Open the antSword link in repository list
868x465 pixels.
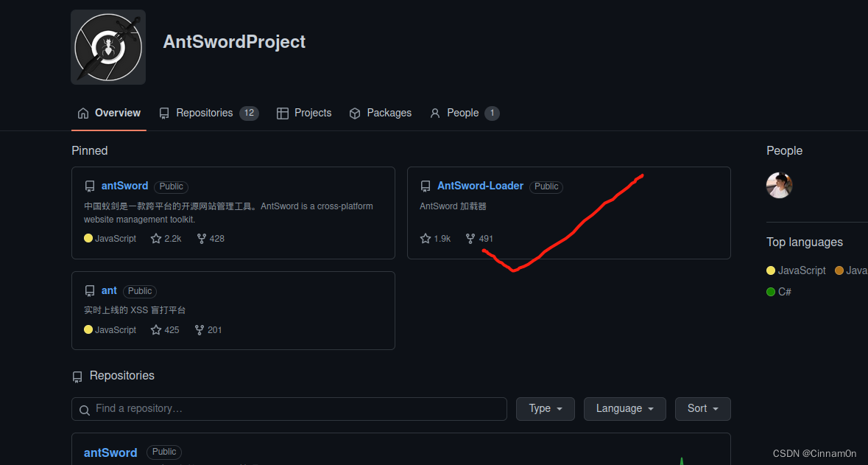pos(110,452)
